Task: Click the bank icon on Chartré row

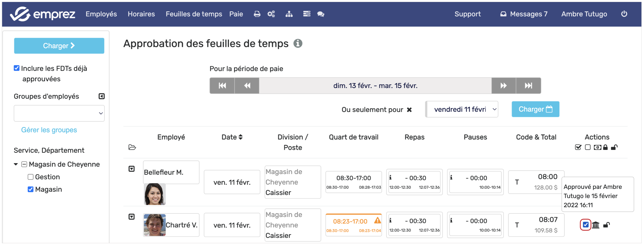Action: (595, 225)
